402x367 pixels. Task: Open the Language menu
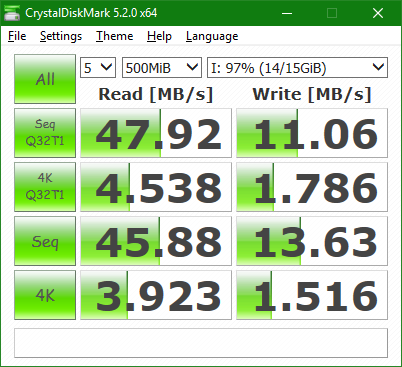click(x=212, y=36)
